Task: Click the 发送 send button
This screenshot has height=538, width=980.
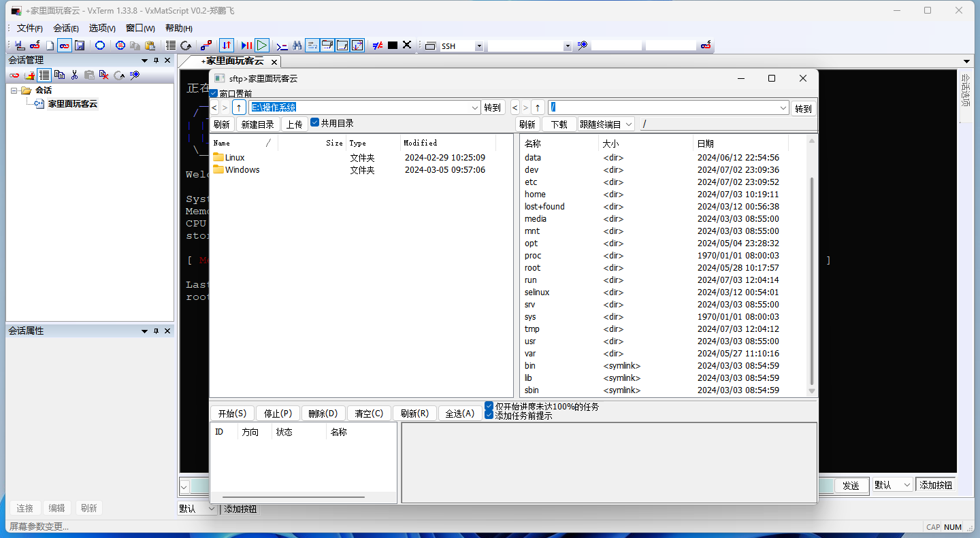Action: tap(851, 485)
